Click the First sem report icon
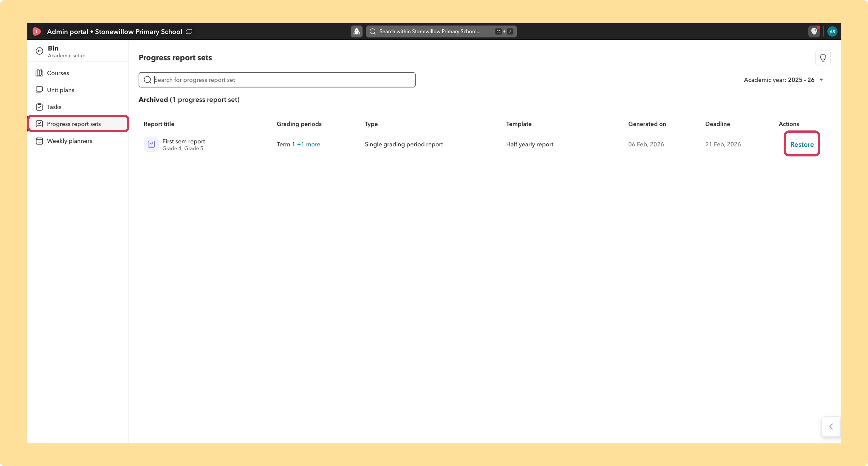Screen dimensions: 868x466 pyautogui.click(x=151, y=144)
